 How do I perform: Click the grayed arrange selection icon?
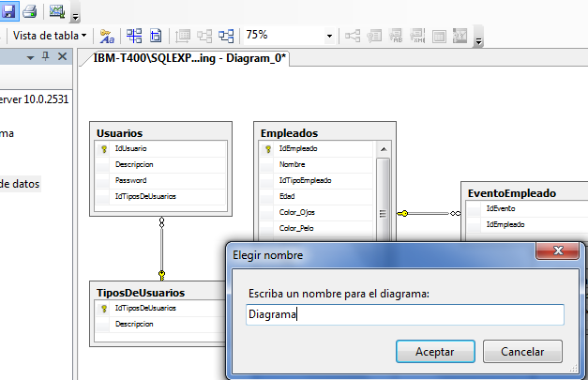[204, 36]
